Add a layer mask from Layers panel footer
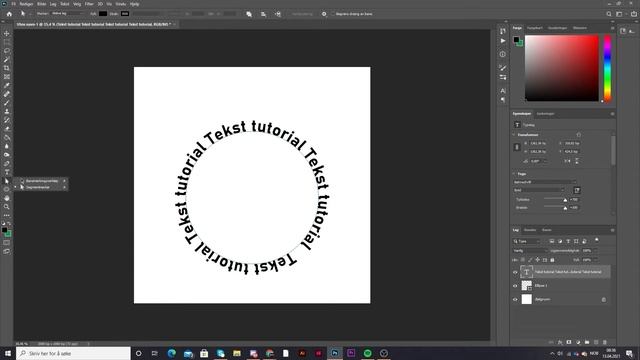This screenshot has width=640, height=360. pos(569,342)
